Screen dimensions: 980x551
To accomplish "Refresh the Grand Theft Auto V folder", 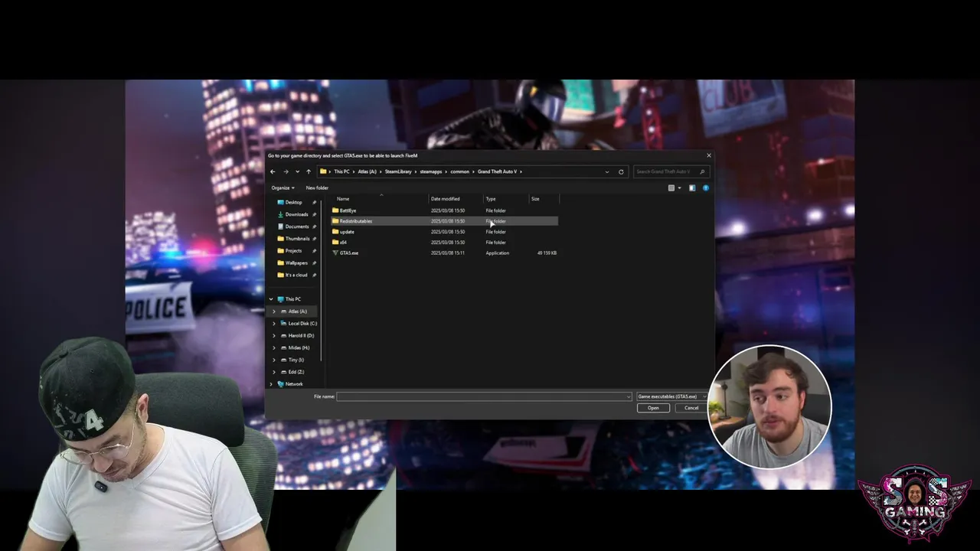I will (621, 171).
